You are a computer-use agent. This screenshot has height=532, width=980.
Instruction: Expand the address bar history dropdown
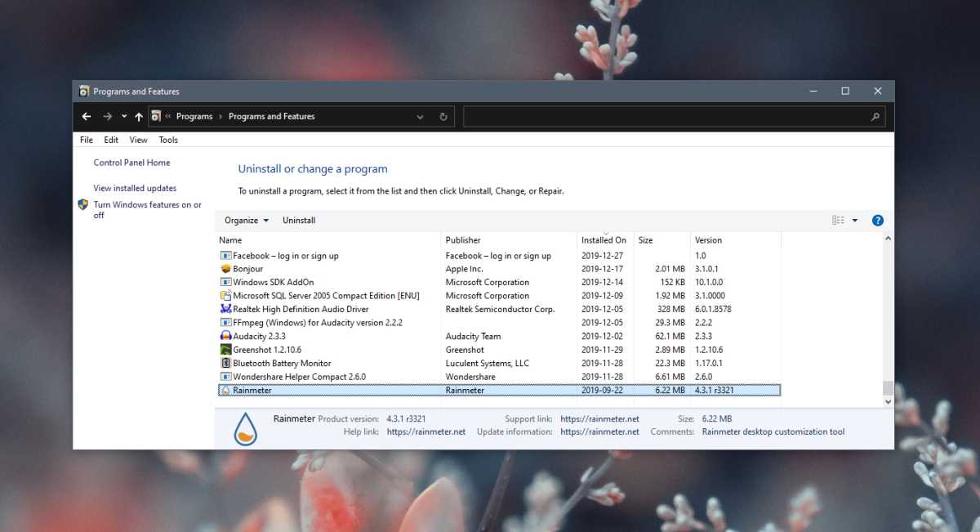pyautogui.click(x=420, y=117)
